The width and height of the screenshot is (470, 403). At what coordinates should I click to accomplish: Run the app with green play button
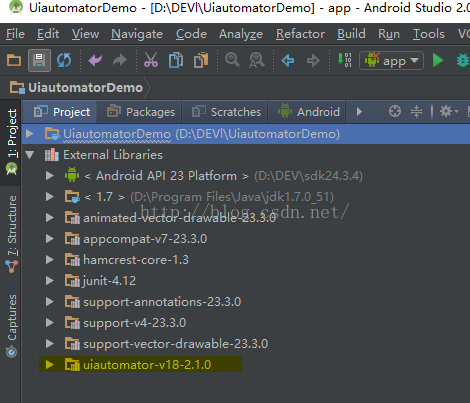[438, 60]
